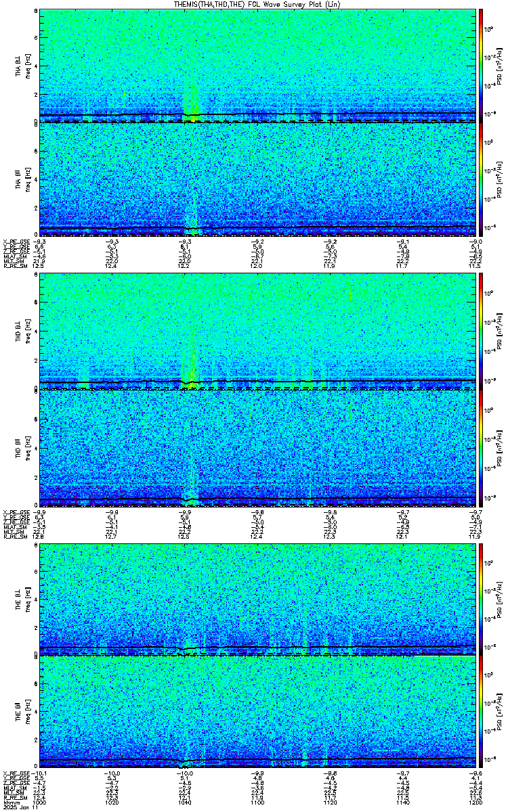Viewport: 508px width, 812px height.
Task: Click inside the THE B⊥ spectrogram panel
Action: pyautogui.click(x=257, y=599)
